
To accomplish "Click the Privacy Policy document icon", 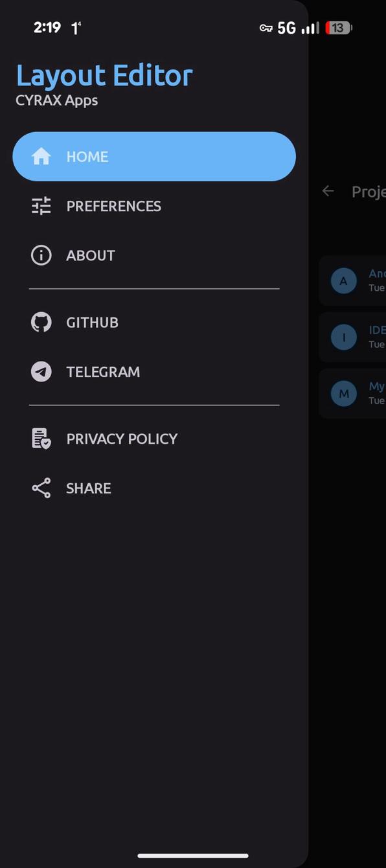I will (x=41, y=439).
